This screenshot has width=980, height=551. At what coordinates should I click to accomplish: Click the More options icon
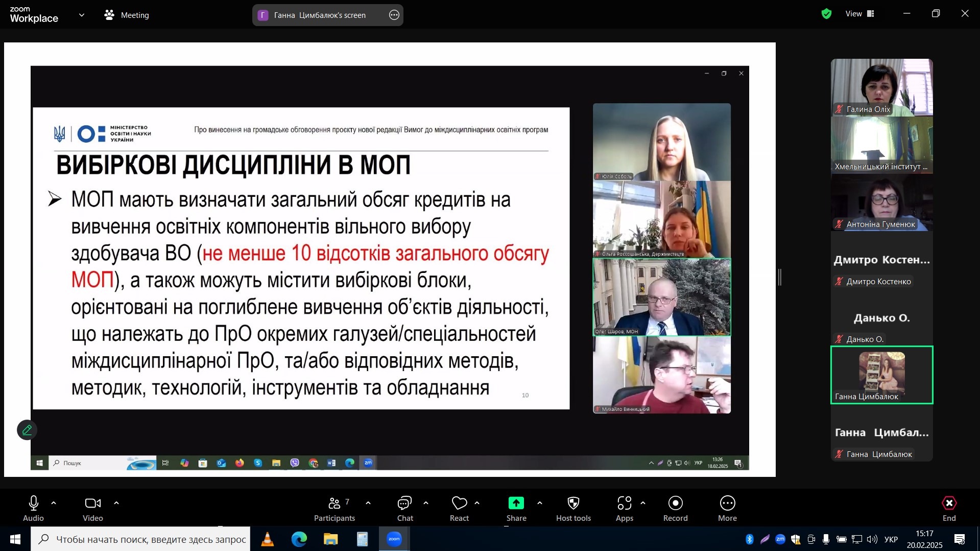(727, 504)
